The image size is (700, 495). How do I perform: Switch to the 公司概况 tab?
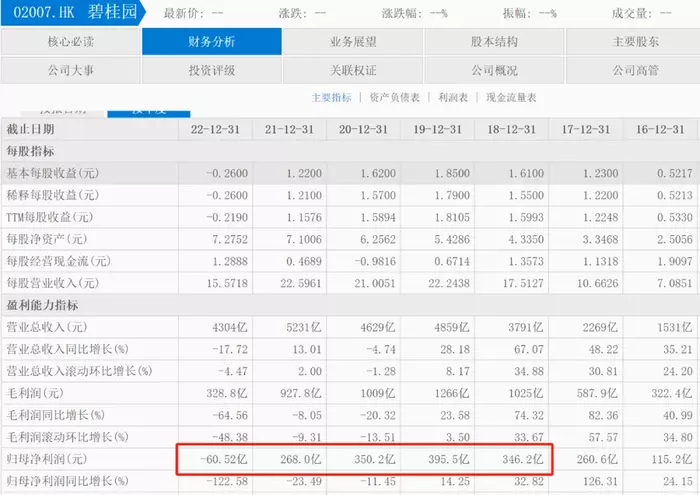pos(493,70)
